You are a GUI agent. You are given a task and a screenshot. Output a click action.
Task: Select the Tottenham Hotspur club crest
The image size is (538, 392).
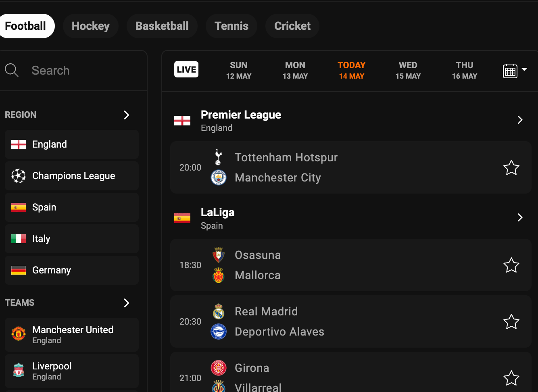point(219,157)
